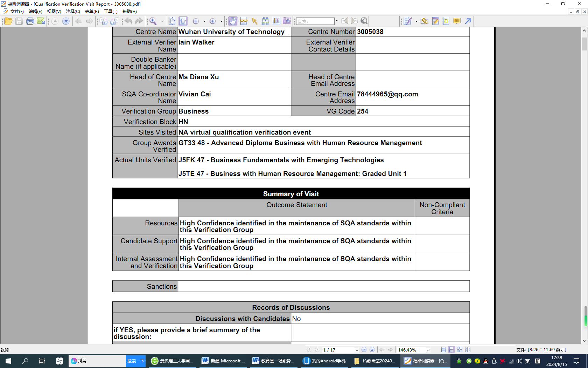Click the Email document icon
Image resolution: width=588 pixels, height=368 pixels.
pos(41,21)
